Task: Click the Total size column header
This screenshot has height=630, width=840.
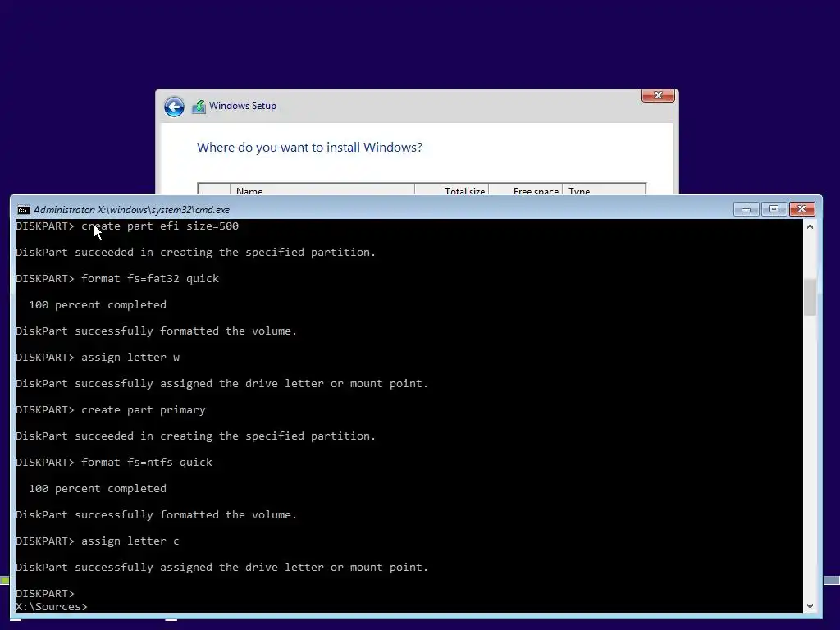Action: pyautogui.click(x=452, y=190)
